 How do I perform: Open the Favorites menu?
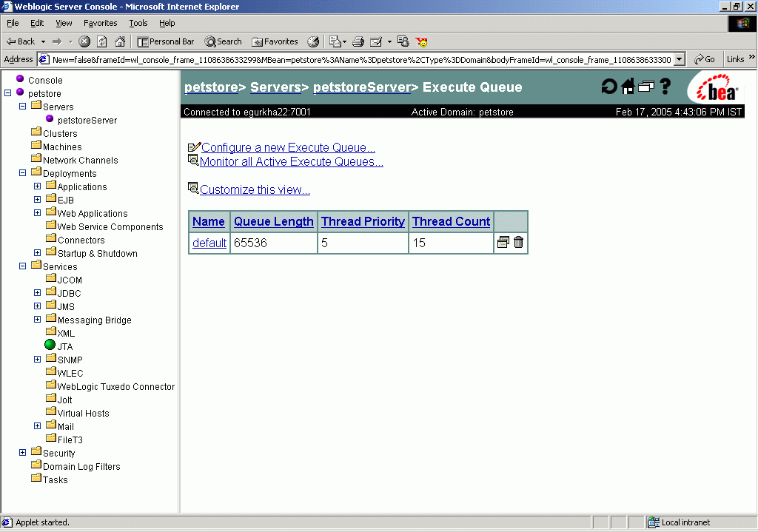pos(100,23)
